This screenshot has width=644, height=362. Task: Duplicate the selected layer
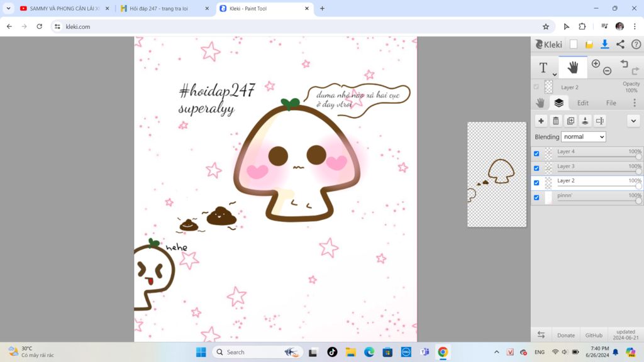[x=570, y=121]
